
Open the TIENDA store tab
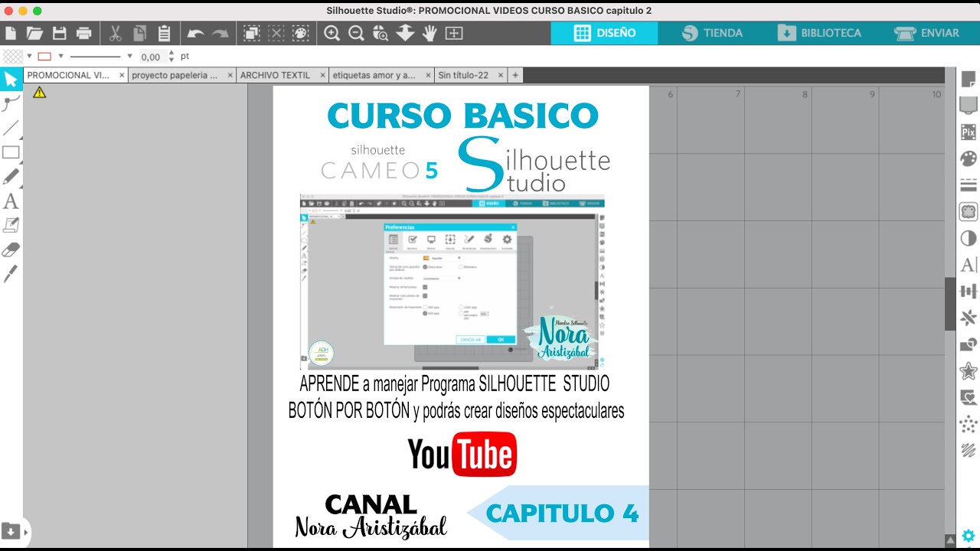(712, 33)
